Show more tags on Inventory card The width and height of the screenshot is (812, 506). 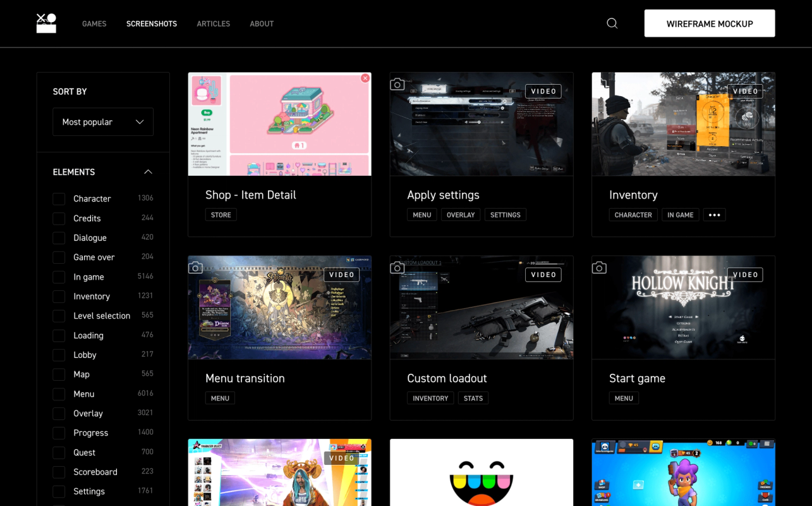[x=715, y=215]
